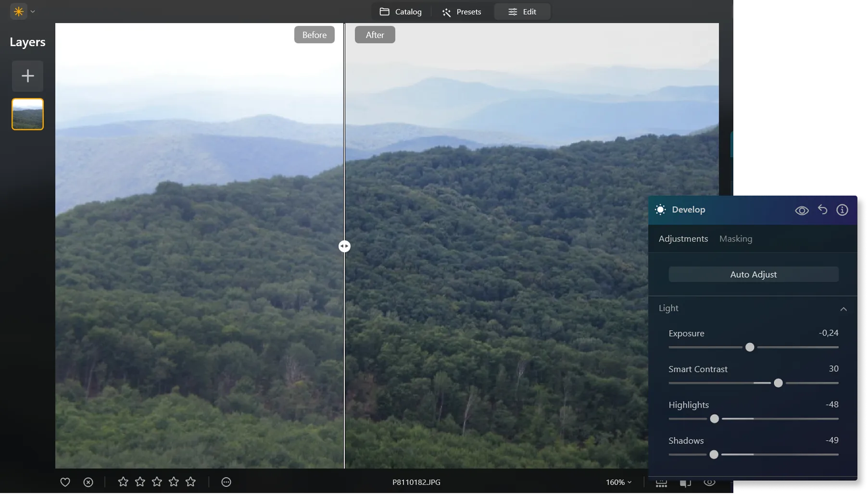Expand the chevron beside the app logo

tap(33, 12)
